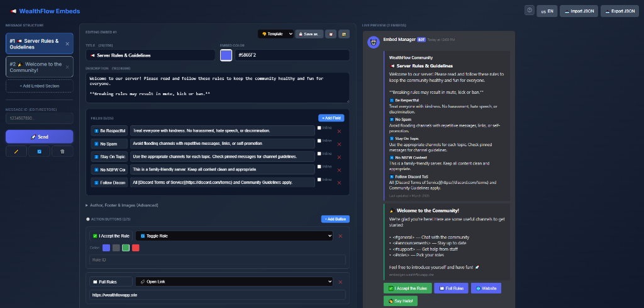Click Stay On Topic field name input
The height and width of the screenshot is (308, 644).
(109, 157)
